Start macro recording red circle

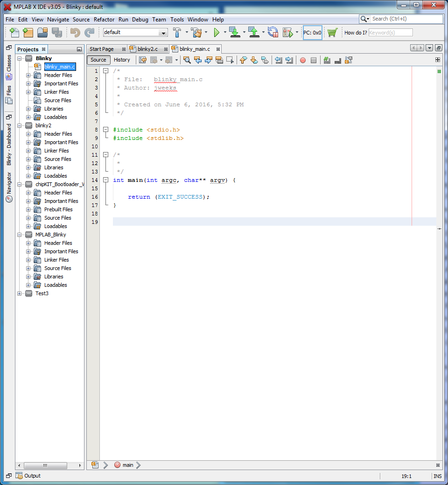coord(303,60)
